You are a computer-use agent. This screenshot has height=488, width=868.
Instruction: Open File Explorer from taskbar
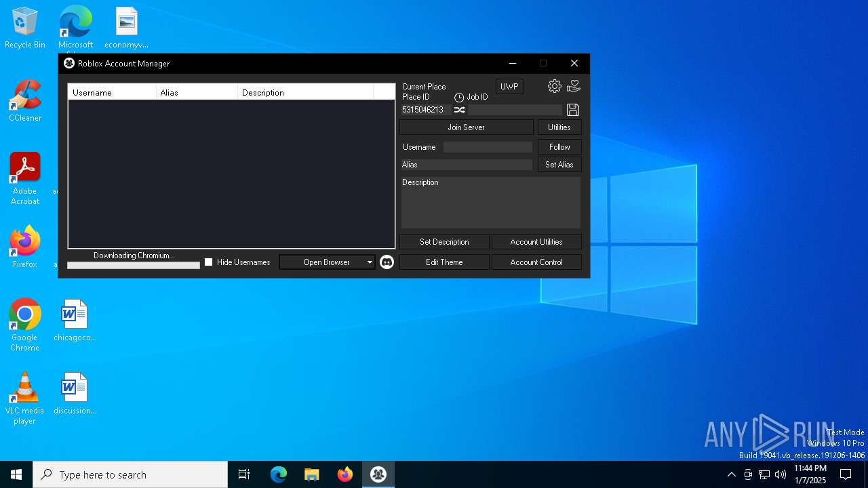(312, 474)
